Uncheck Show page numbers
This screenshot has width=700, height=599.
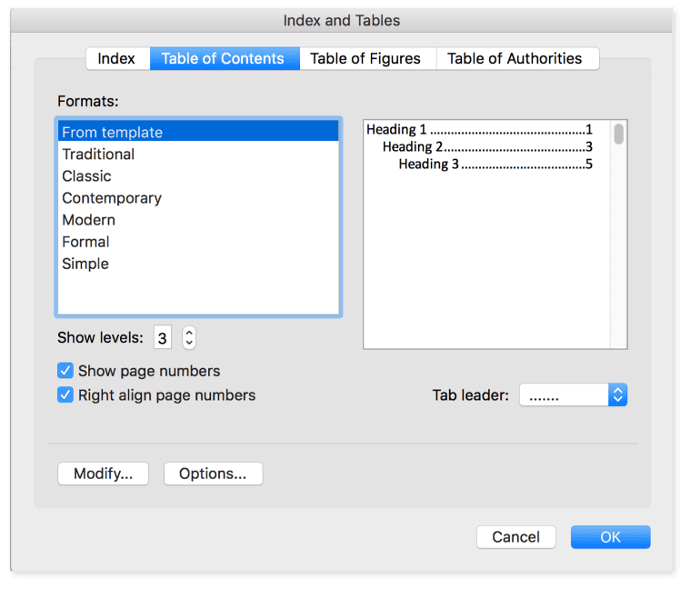[x=65, y=371]
